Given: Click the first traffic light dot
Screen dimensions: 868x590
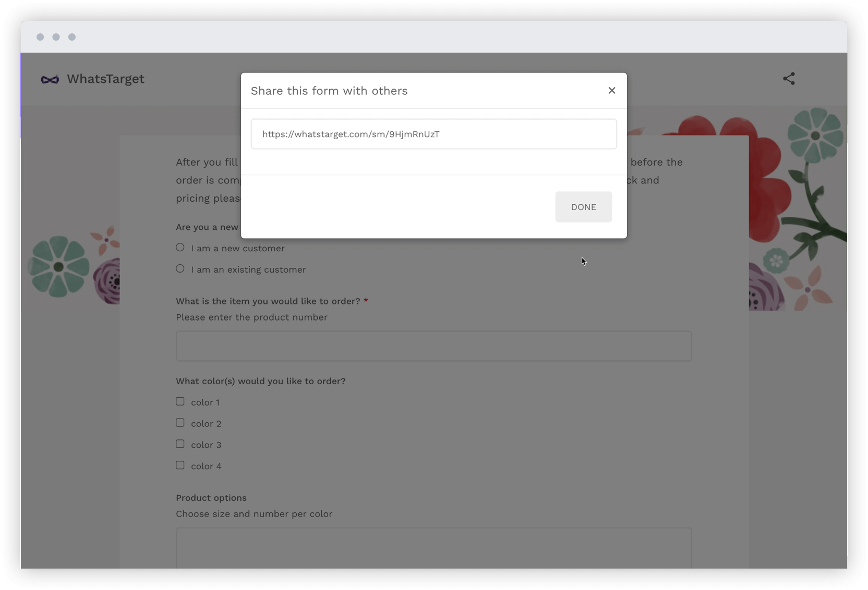Looking at the screenshot, I should tap(40, 37).
